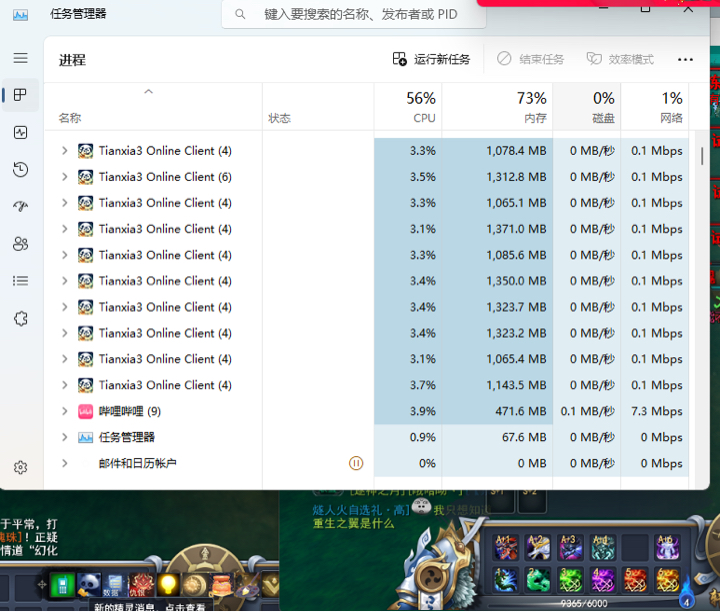
Task: Click the 9365/6000 game progress bar
Action: tap(584, 603)
